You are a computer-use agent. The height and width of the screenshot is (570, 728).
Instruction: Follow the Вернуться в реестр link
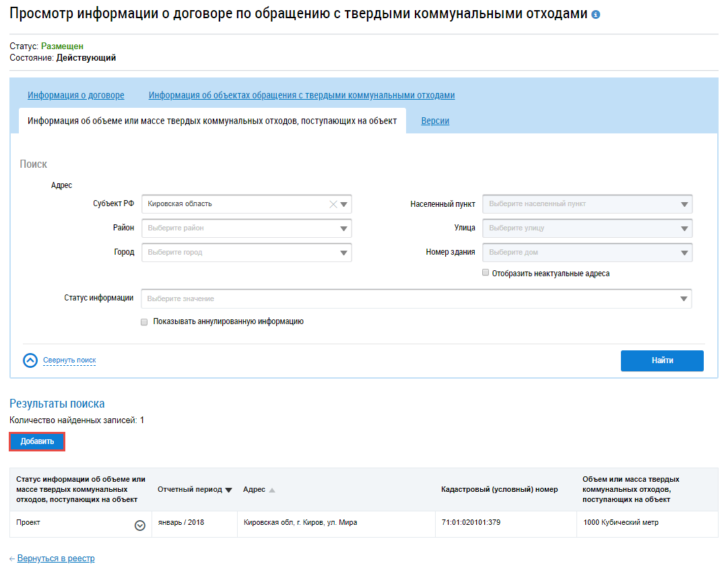point(56,559)
